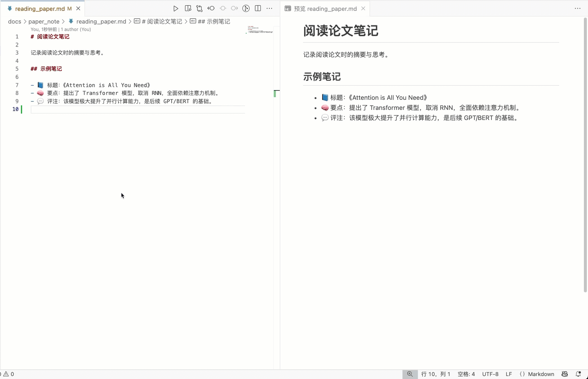Place cursor in empty line 10

point(138,109)
